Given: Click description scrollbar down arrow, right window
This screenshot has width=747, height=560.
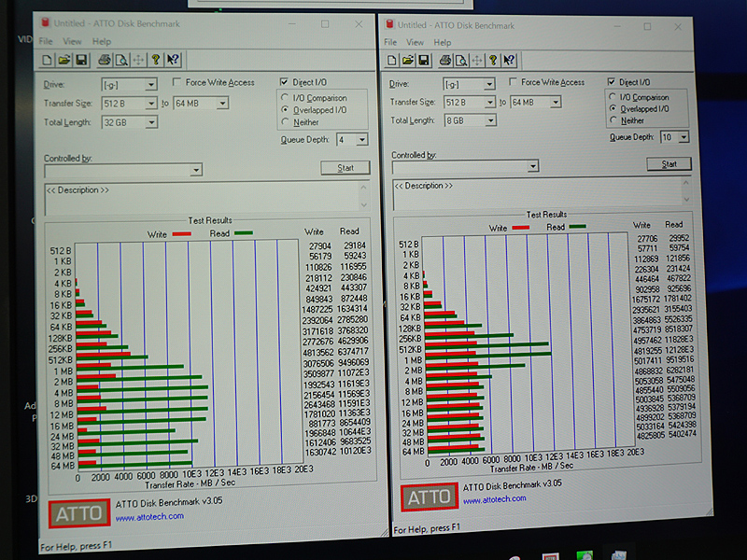Looking at the screenshot, I should pos(686,199).
